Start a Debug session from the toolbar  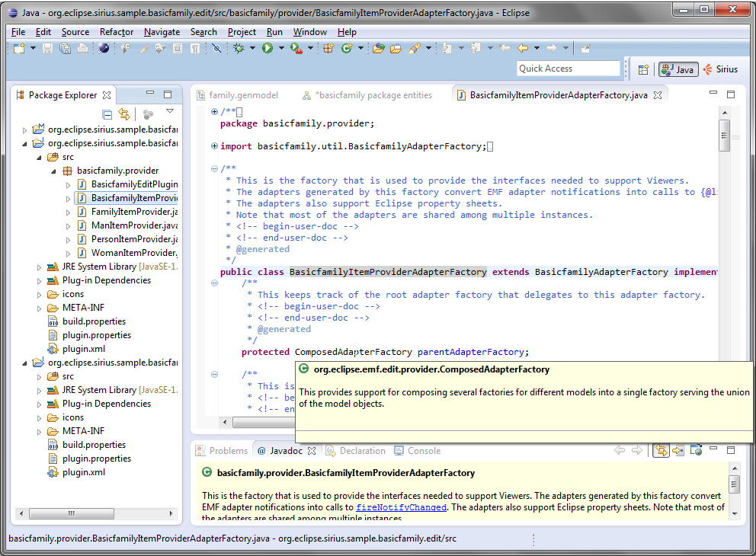click(x=239, y=48)
